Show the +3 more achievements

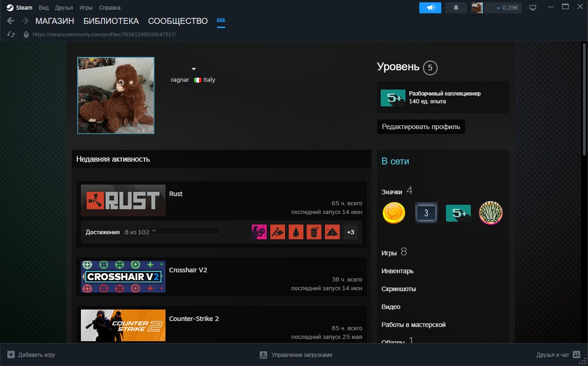tap(350, 232)
